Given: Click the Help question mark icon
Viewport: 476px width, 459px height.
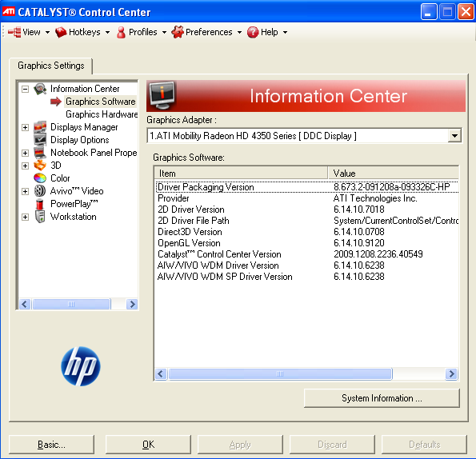Looking at the screenshot, I should pos(253,32).
